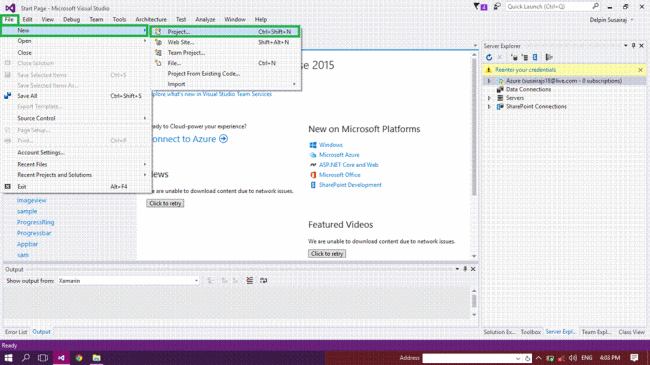
Task: Clear all text in Output window
Action: pyautogui.click(x=250, y=281)
